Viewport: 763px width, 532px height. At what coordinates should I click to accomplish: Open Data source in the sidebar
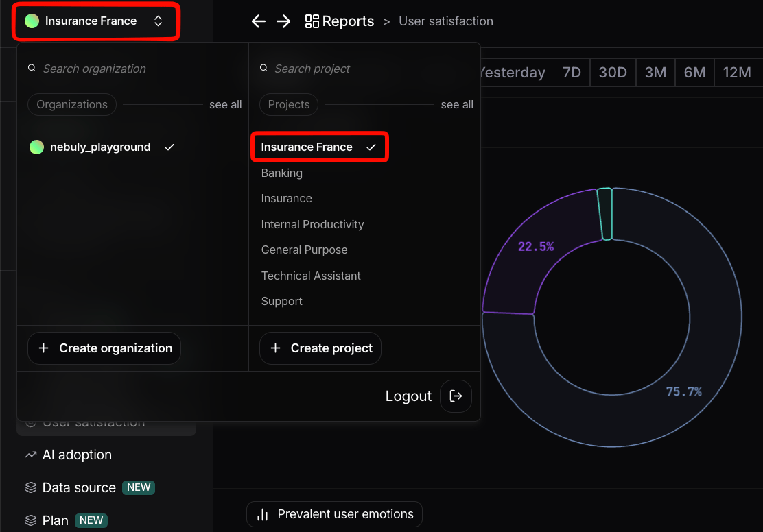pos(79,487)
